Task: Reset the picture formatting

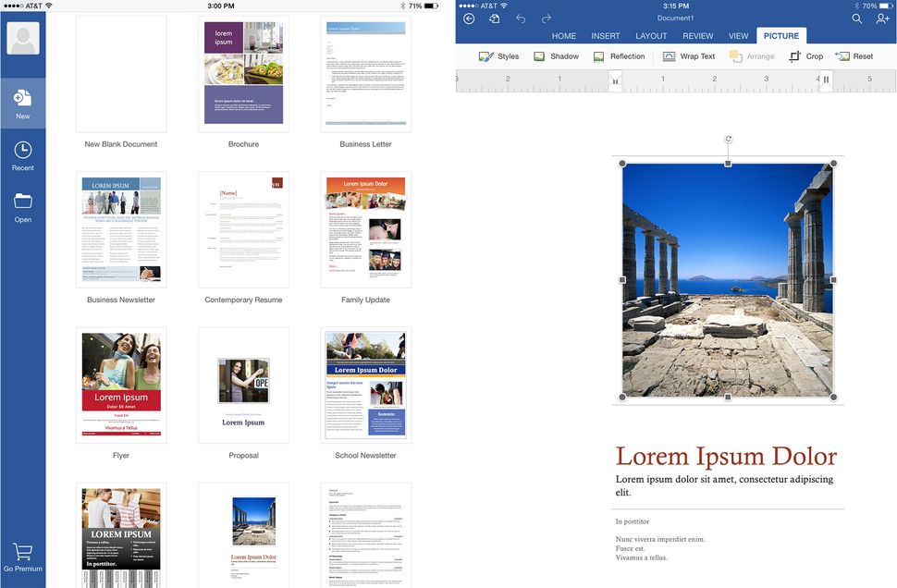Action: (x=855, y=55)
